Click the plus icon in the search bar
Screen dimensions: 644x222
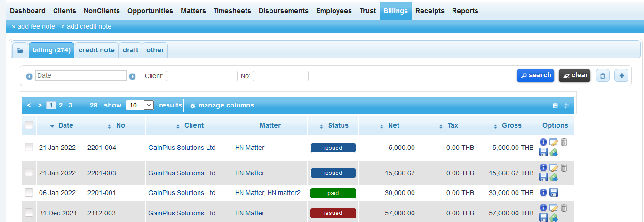click(x=621, y=75)
